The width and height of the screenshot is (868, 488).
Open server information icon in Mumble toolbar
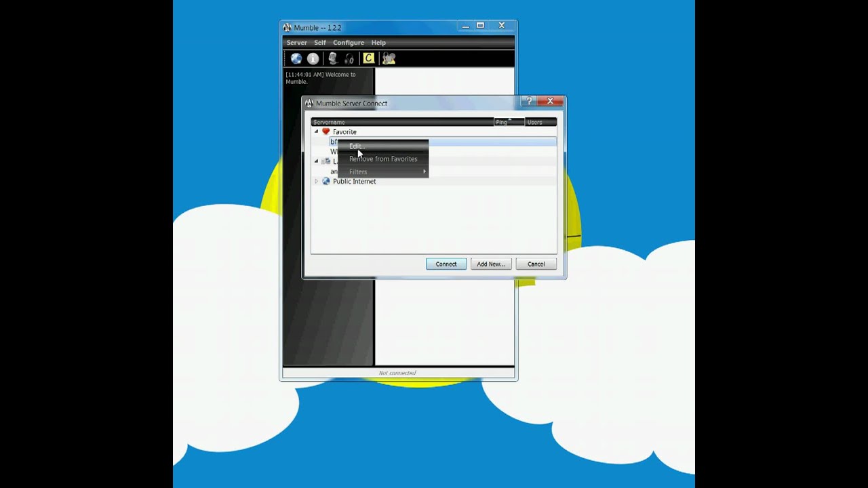pos(313,59)
